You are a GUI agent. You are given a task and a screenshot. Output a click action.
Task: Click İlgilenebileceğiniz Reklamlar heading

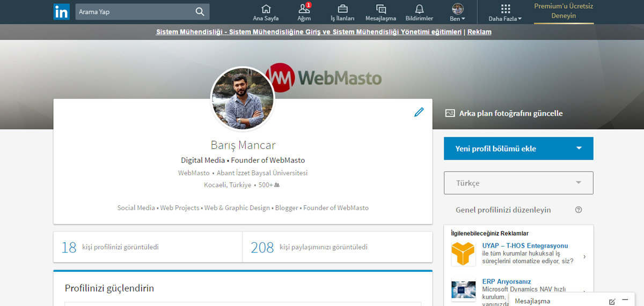tap(490, 234)
